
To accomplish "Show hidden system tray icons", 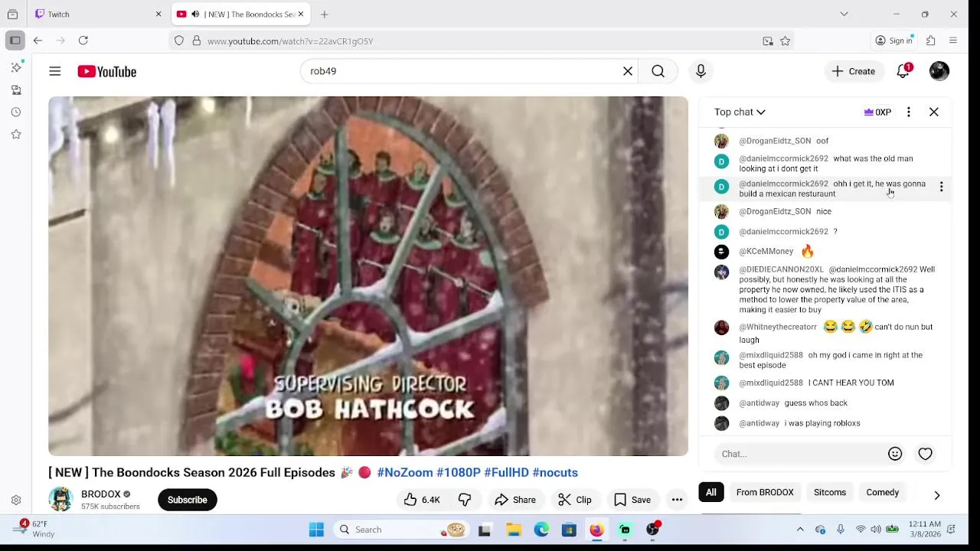I will coord(800,530).
